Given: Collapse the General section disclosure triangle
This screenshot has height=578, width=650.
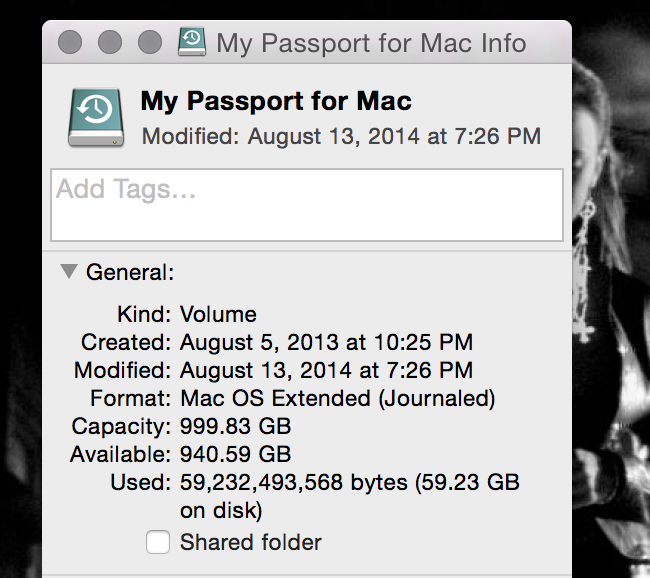Looking at the screenshot, I should (69, 272).
